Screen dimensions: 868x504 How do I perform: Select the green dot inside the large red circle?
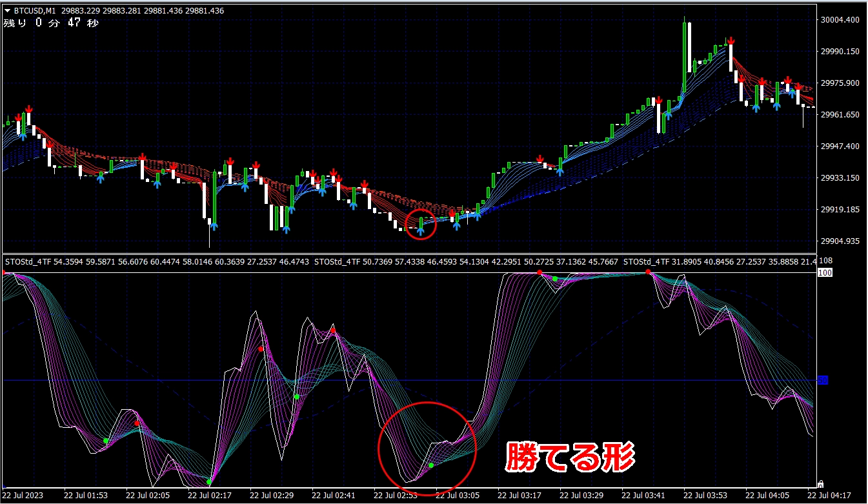[x=431, y=465]
